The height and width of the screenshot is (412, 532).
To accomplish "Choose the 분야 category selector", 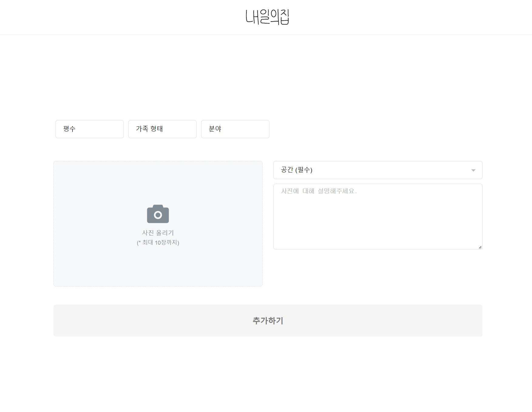I will (235, 129).
